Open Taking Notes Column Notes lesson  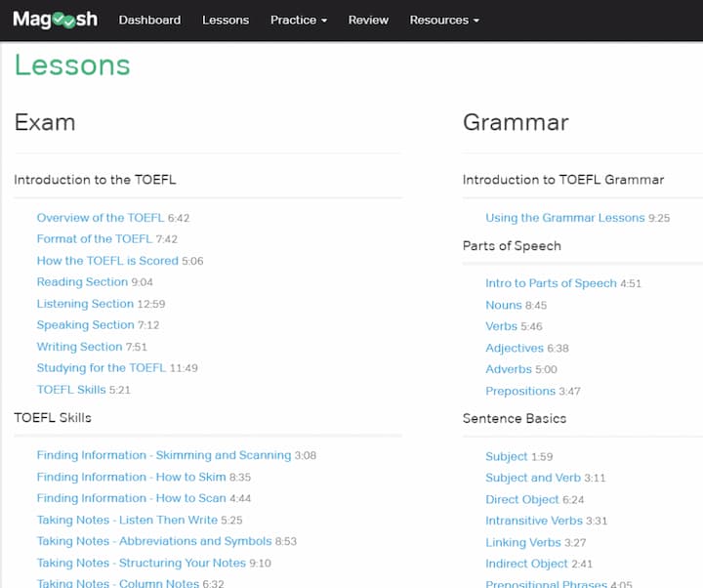click(x=118, y=583)
